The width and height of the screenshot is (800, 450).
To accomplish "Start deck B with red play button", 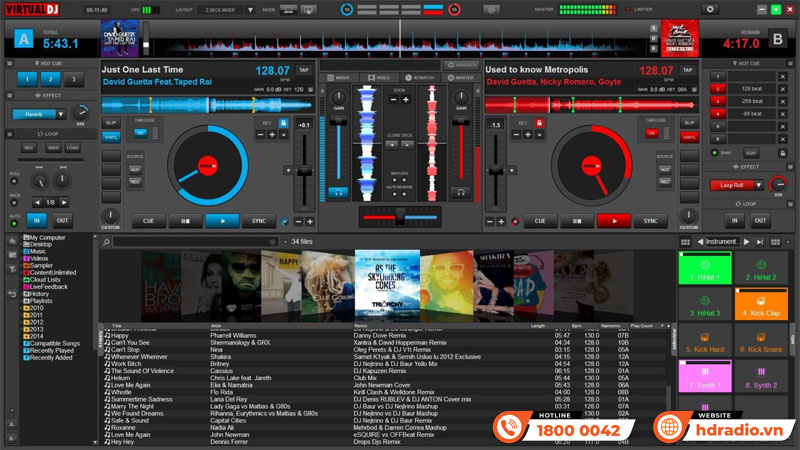I will click(614, 221).
